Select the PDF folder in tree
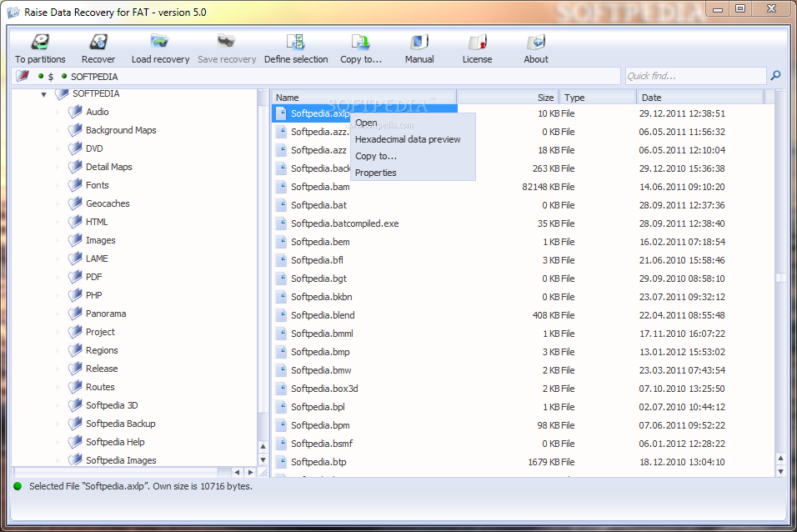Image resolution: width=797 pixels, height=532 pixels. click(x=93, y=277)
